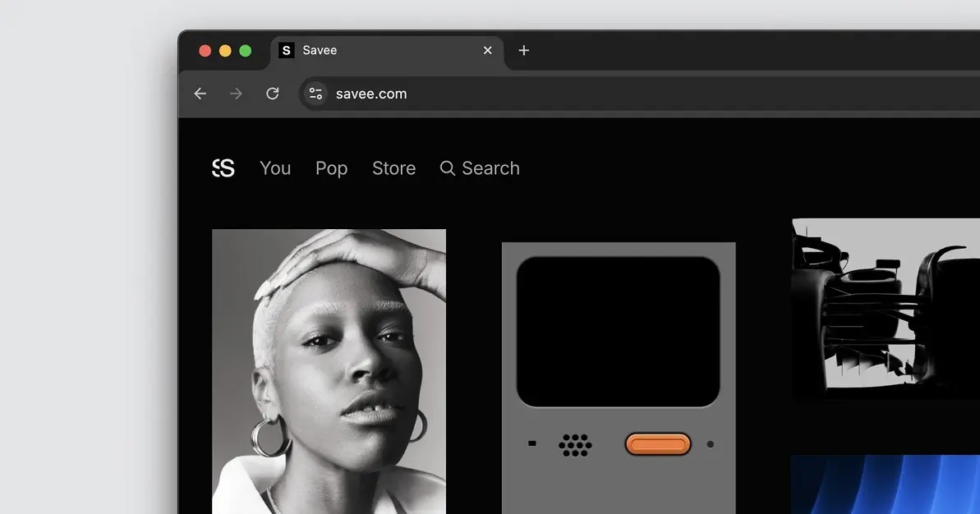Click the savee.com address bar

(x=639, y=94)
